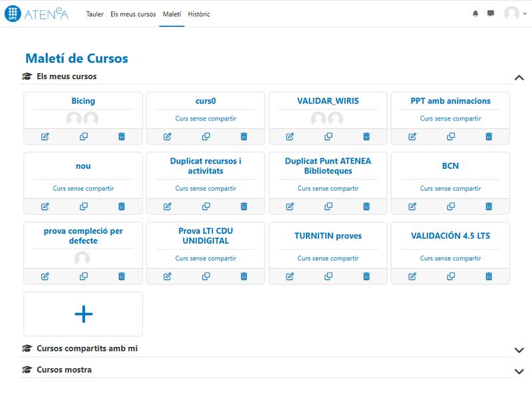Open the Prova LTI CDU UNIDIGITAL course title
Viewport: 532px width, 396px height.
pos(205,236)
